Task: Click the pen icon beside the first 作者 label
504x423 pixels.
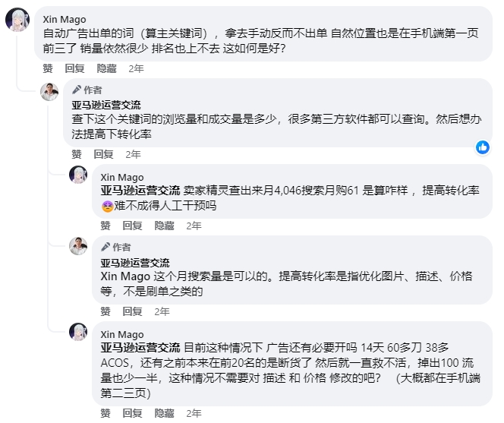Action: pos(77,90)
